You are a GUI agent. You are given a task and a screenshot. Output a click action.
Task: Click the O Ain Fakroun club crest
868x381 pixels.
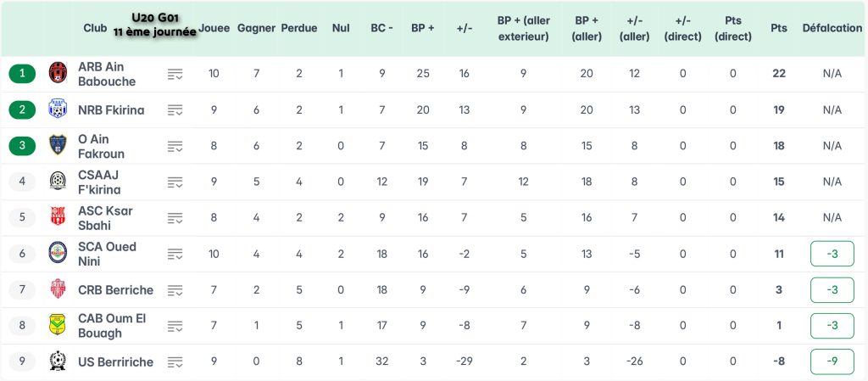click(x=58, y=145)
